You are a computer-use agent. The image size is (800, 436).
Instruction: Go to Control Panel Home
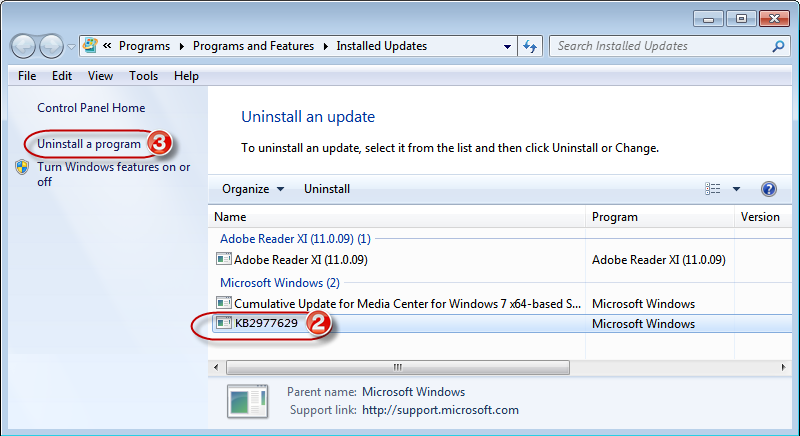click(x=91, y=108)
